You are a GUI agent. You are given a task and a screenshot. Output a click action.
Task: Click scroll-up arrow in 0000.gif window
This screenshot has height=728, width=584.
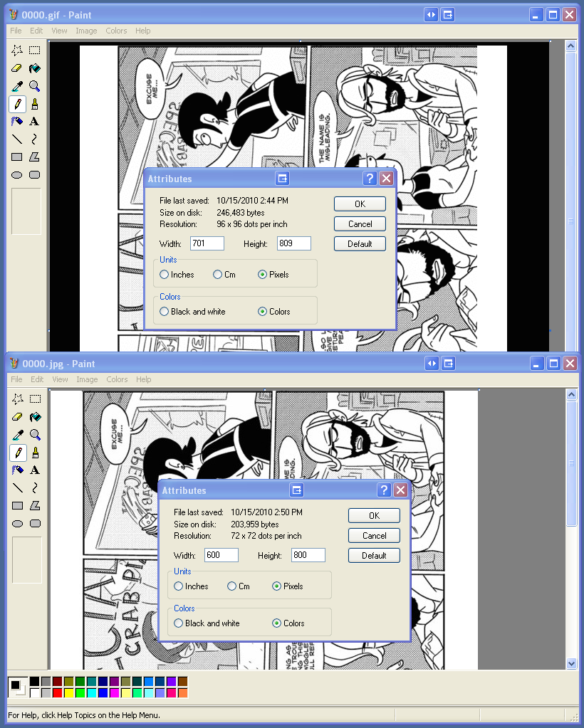[570, 46]
